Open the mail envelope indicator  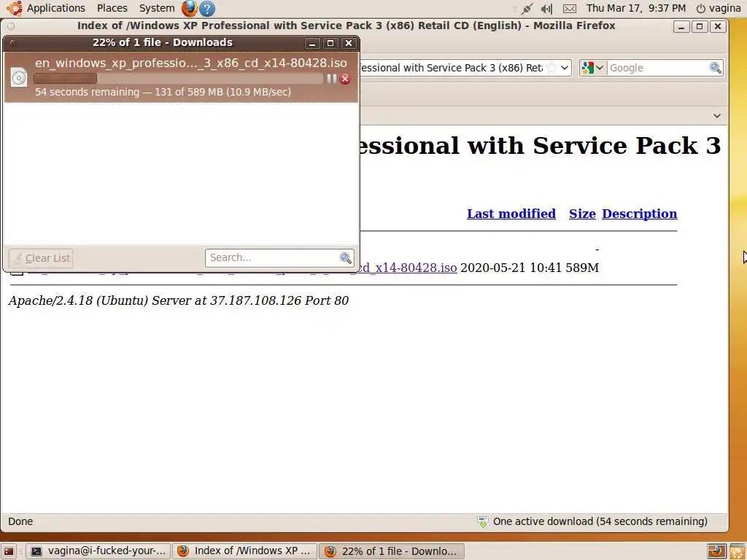point(569,9)
